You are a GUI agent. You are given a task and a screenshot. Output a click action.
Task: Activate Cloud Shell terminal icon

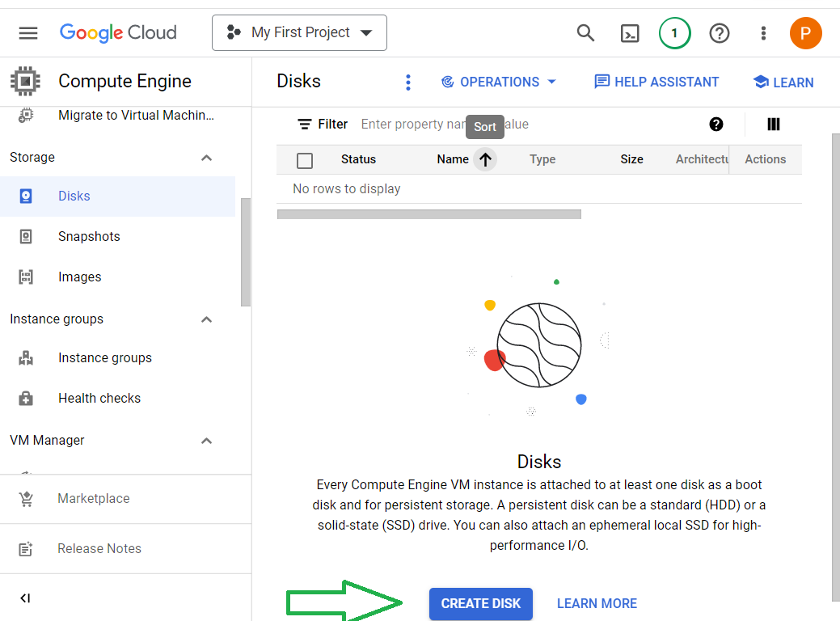click(630, 33)
